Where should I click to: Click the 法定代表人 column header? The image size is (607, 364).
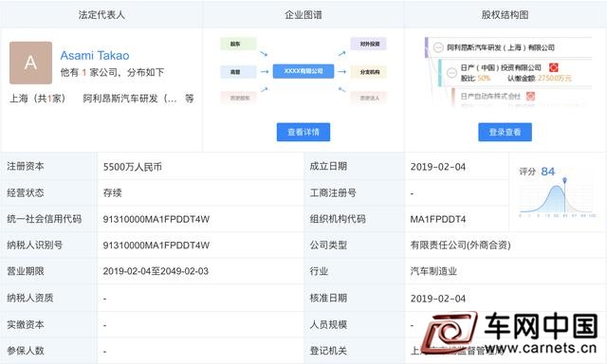tap(101, 15)
